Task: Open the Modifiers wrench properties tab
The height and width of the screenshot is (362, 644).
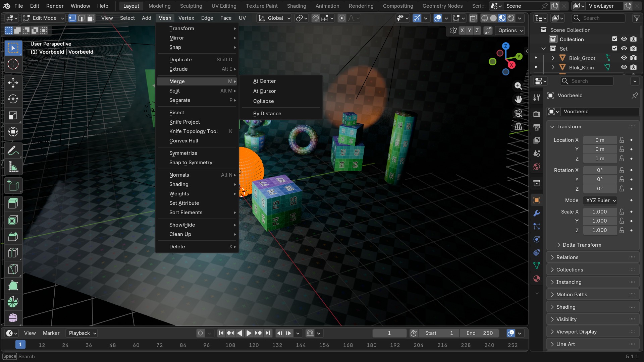Action: 537,213
